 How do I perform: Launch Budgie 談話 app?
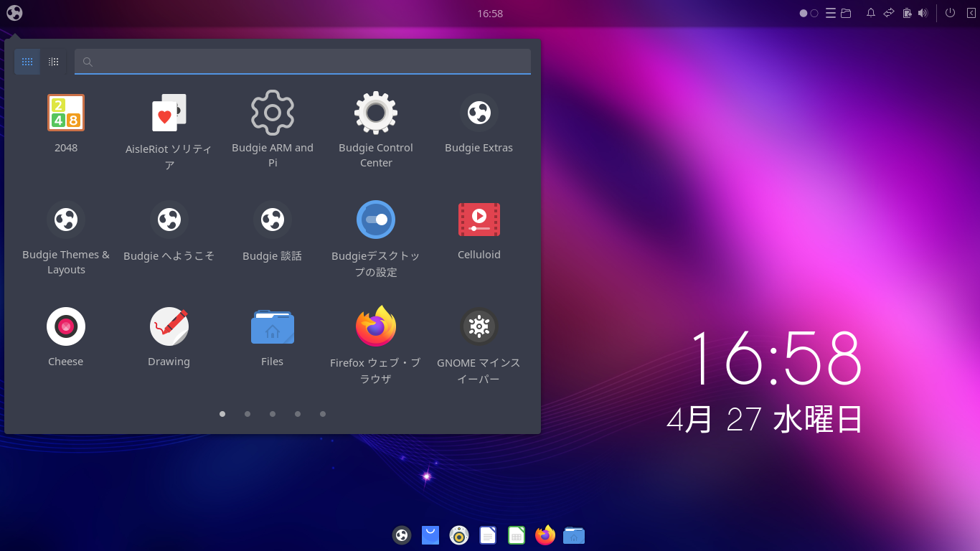273,231
